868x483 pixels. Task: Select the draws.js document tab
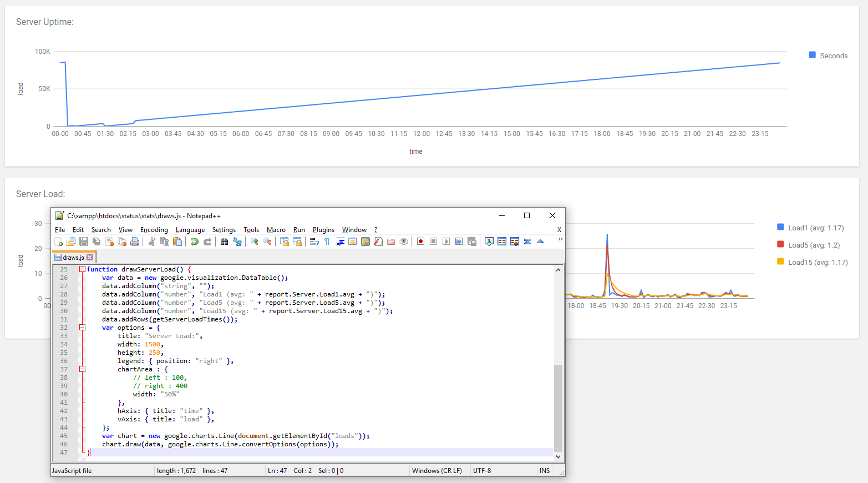pos(73,258)
